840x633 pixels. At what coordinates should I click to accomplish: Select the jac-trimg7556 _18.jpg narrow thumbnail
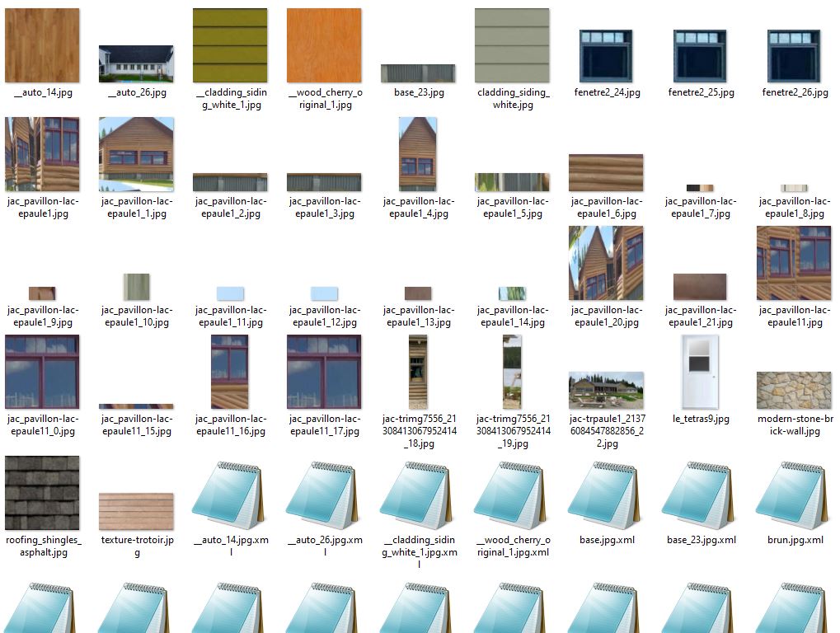419,372
